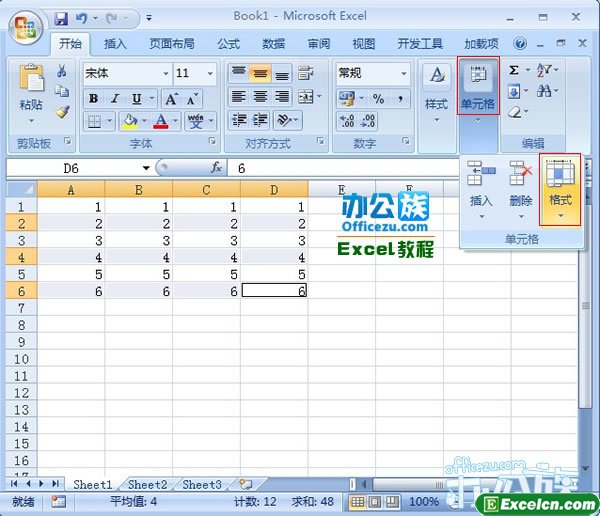Align cell text to the right
Viewport: 600px width, 516px height.
282,97
